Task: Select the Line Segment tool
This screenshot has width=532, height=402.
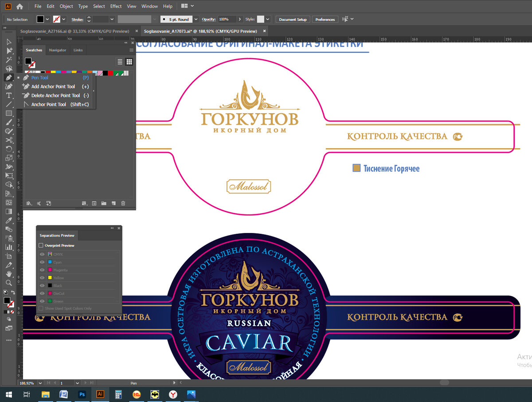Action: click(x=8, y=104)
